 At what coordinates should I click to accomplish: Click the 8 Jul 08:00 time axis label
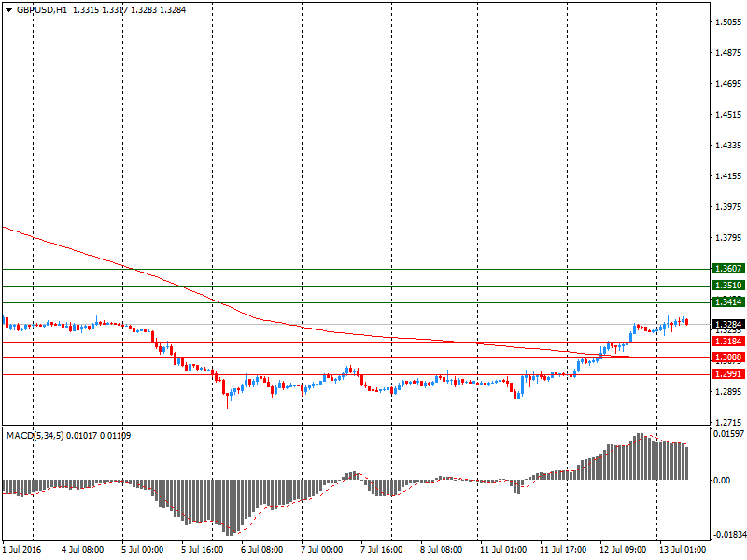tap(441, 550)
